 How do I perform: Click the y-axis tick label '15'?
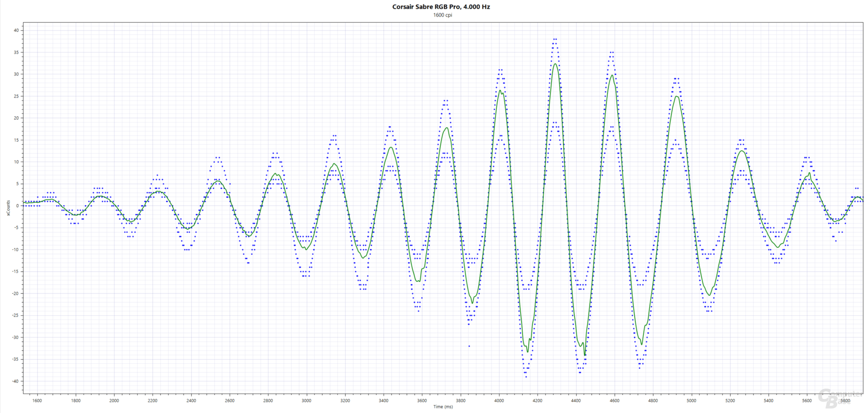pos(16,140)
